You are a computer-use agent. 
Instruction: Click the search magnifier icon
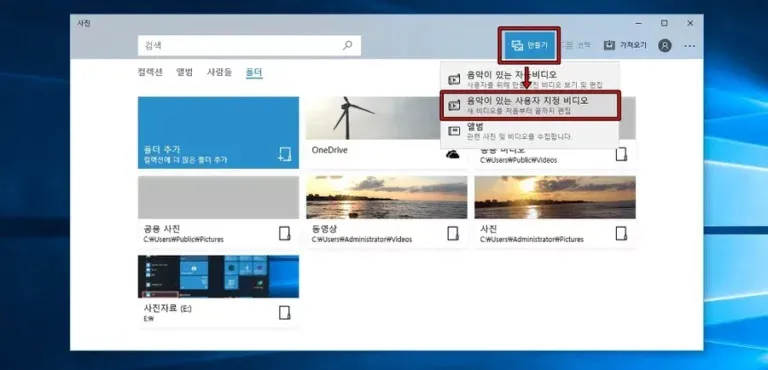[347, 46]
